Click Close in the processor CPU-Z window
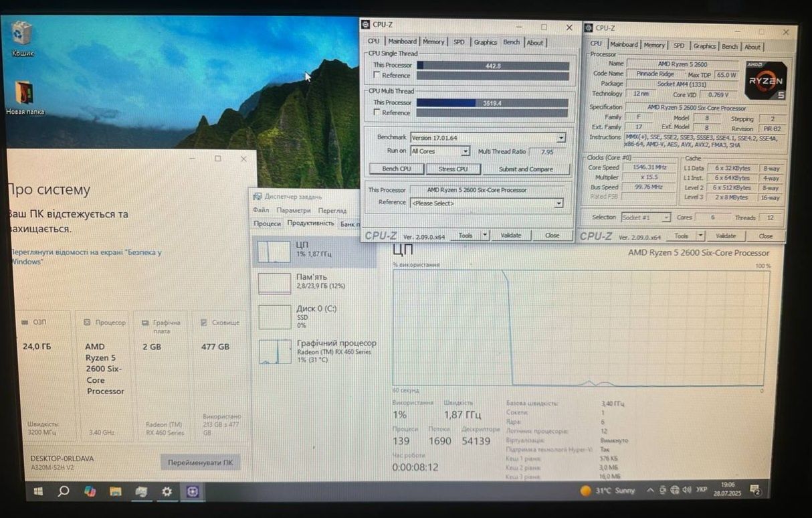This screenshot has width=812, height=518. click(x=766, y=236)
